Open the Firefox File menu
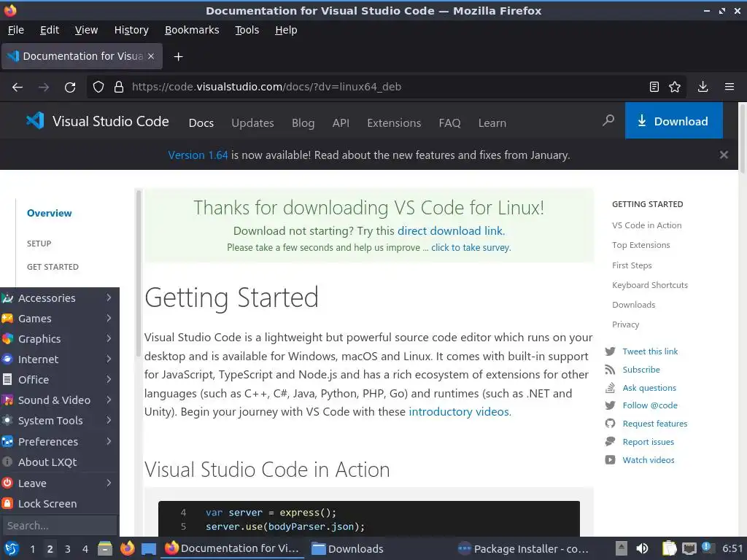747x560 pixels. 16,30
